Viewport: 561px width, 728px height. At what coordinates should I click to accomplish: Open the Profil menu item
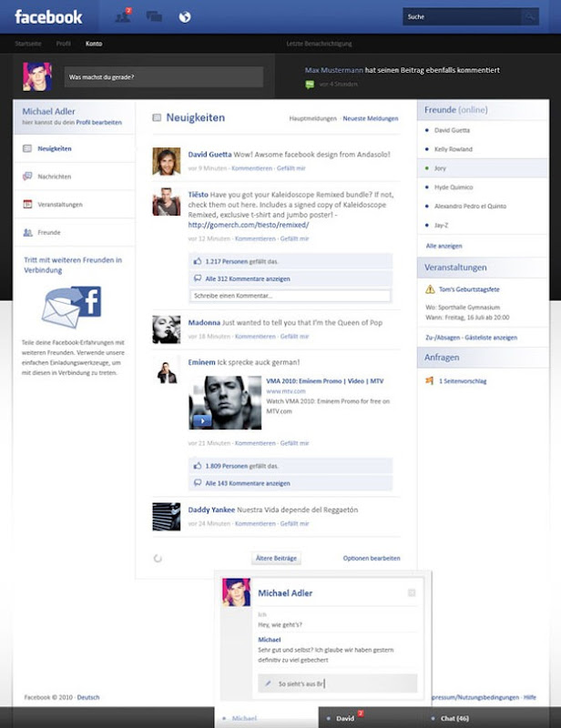[63, 44]
